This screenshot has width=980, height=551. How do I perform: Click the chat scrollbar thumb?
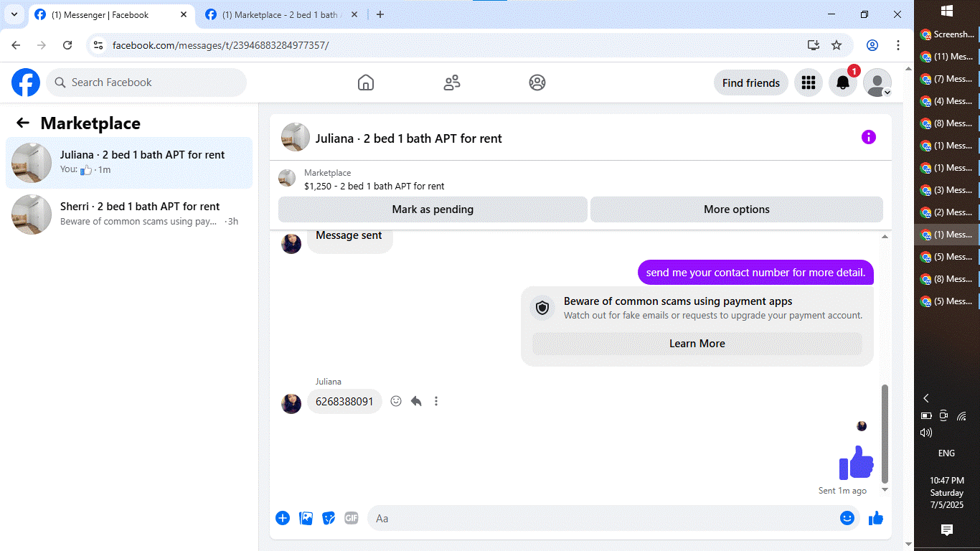coord(885,433)
